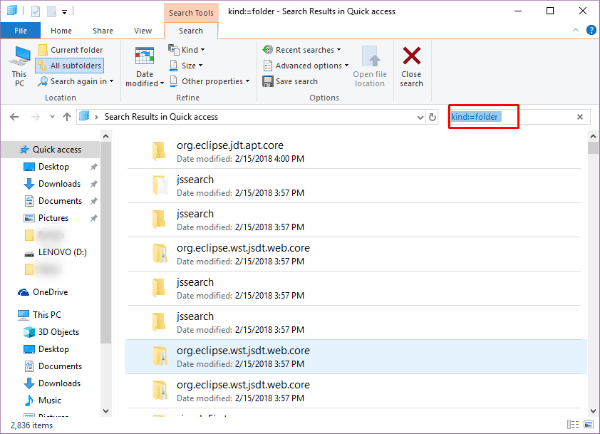Click pin icon next to Desktop
Image resolution: width=600 pixels, height=434 pixels.
94,167
